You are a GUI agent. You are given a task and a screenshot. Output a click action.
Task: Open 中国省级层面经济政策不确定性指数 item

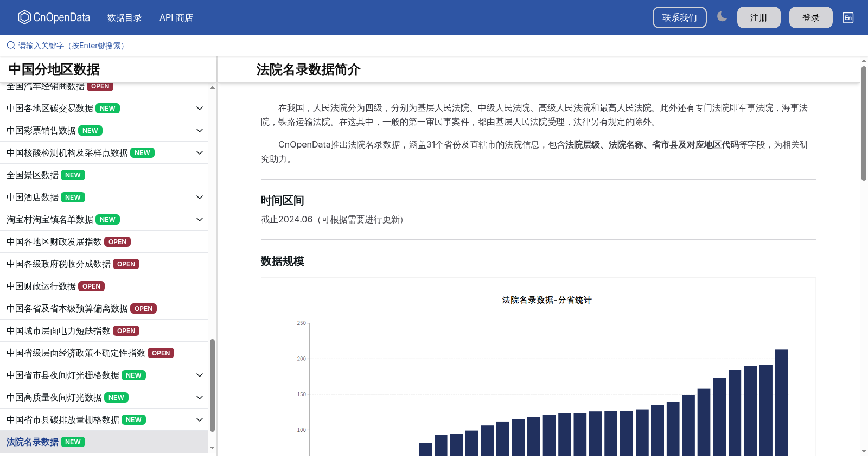[104, 353]
